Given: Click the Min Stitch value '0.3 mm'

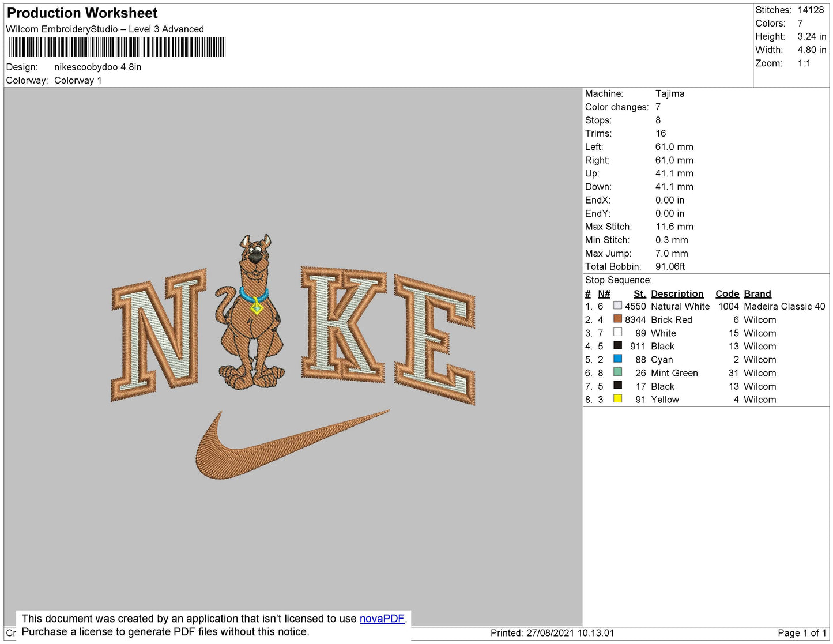Looking at the screenshot, I should [x=672, y=240].
